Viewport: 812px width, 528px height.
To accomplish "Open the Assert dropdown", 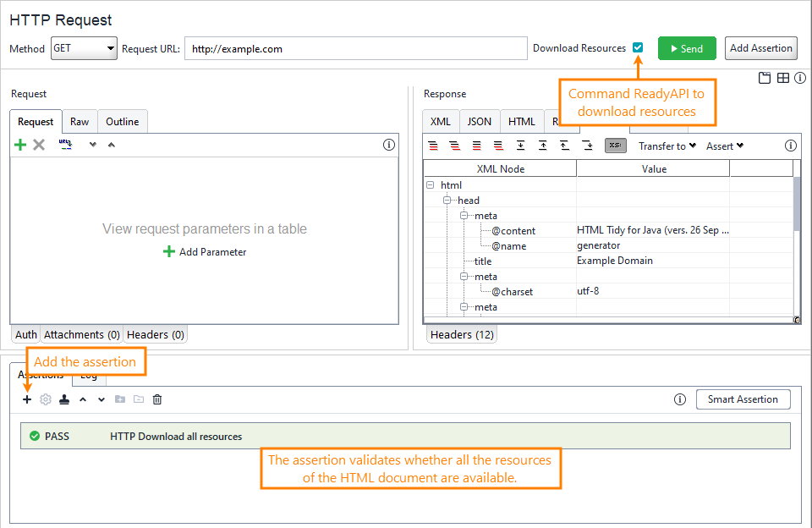I will click(724, 146).
